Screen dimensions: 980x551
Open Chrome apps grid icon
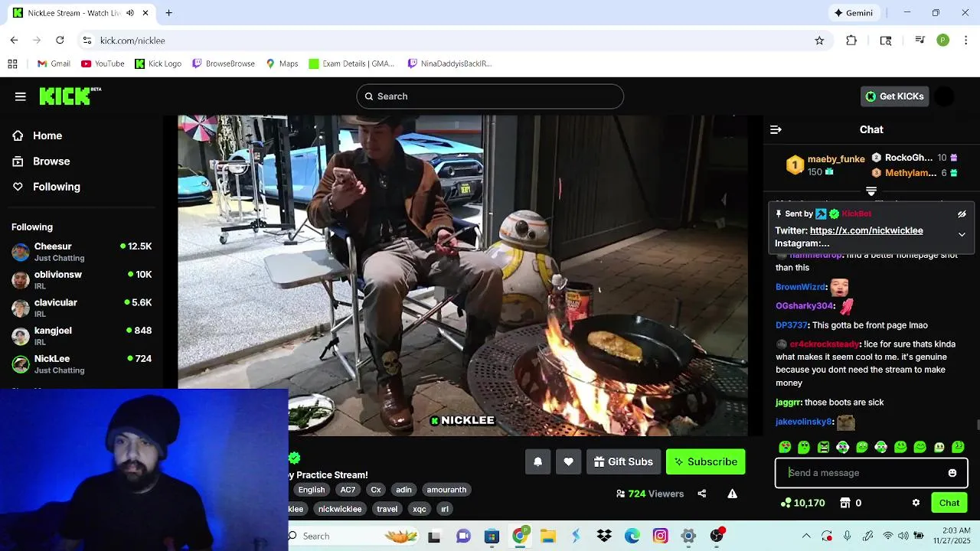click(12, 64)
